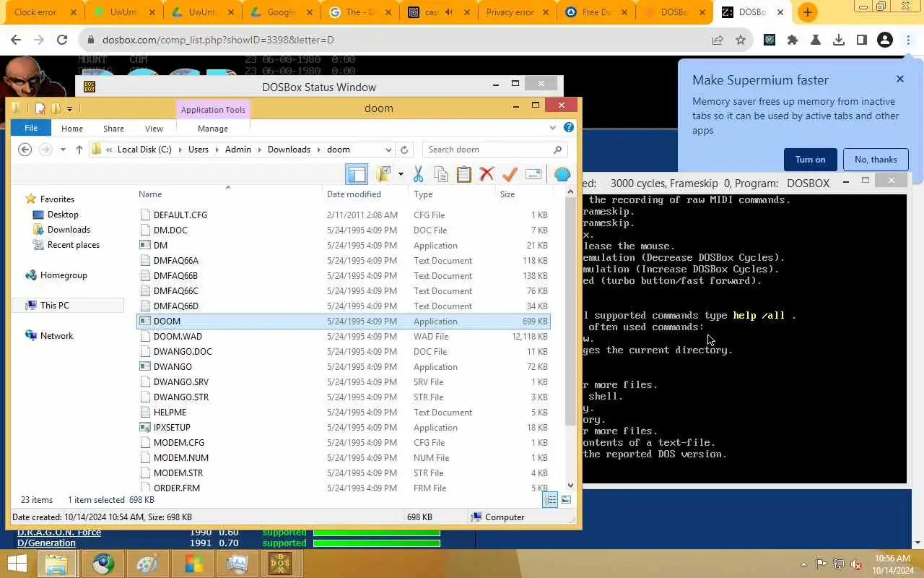The height and width of the screenshot is (578, 924).
Task: Click No, thanks in the Memory saver popup
Action: click(876, 160)
